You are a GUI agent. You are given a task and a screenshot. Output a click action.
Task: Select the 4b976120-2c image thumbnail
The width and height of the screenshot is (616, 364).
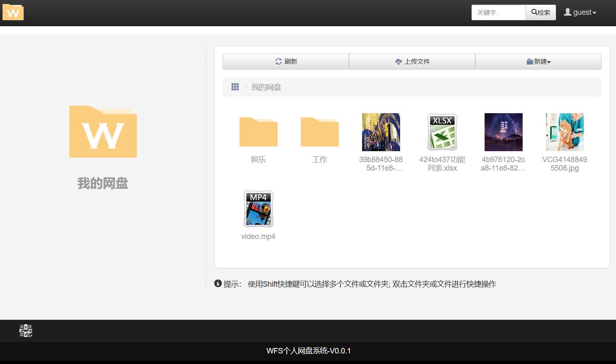coord(504,132)
